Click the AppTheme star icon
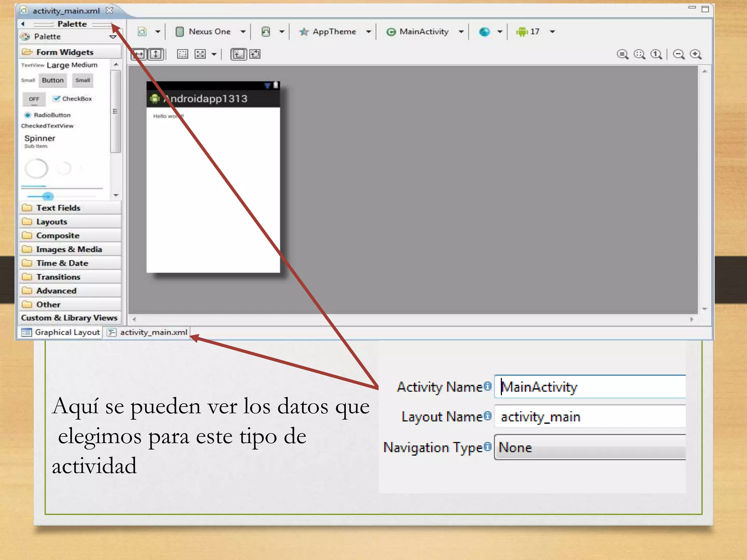The height and width of the screenshot is (560, 747). click(x=304, y=32)
